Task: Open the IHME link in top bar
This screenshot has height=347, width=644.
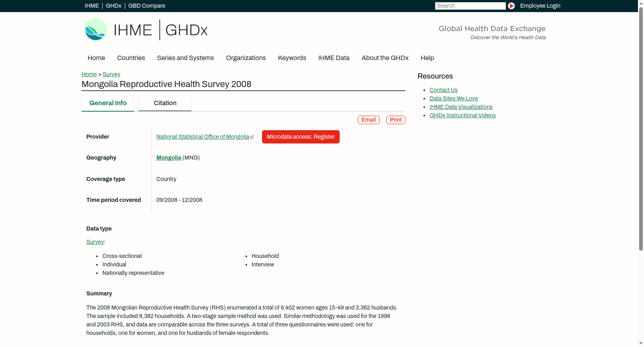Action: (x=92, y=6)
